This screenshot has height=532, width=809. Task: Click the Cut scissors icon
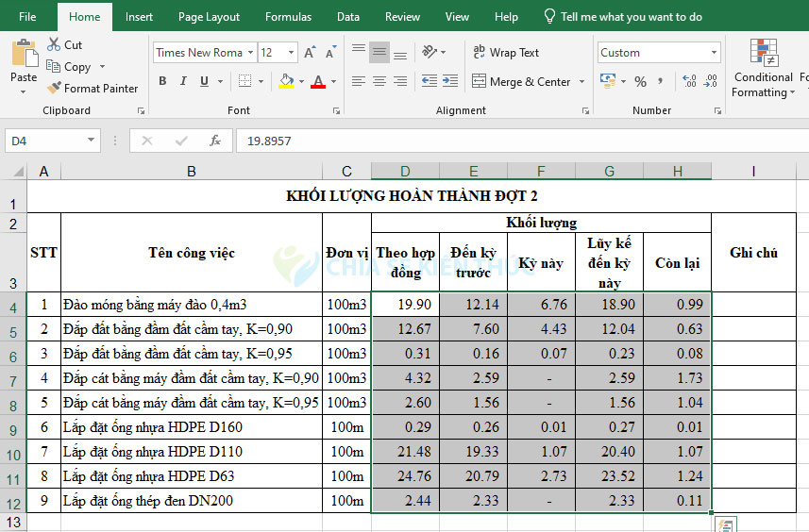coord(54,44)
